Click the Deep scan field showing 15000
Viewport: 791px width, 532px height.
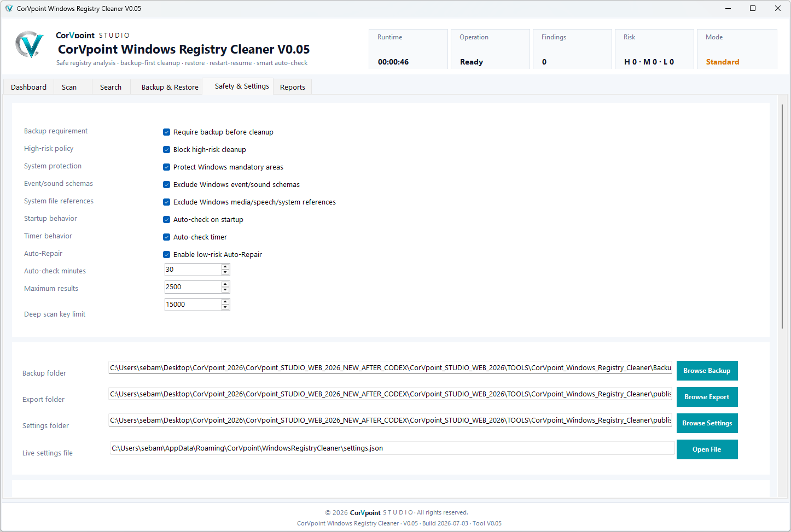[x=193, y=305]
